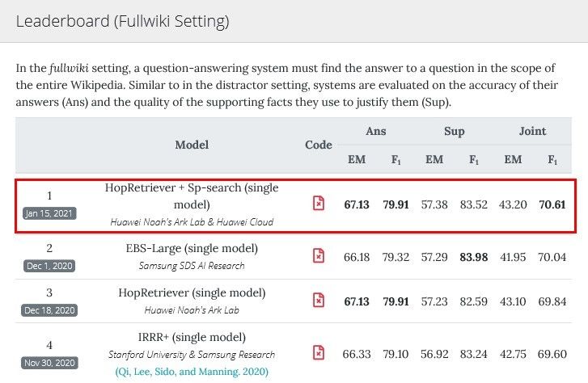
Task: Click the EBS-Large (single model) name
Action: tap(192, 248)
